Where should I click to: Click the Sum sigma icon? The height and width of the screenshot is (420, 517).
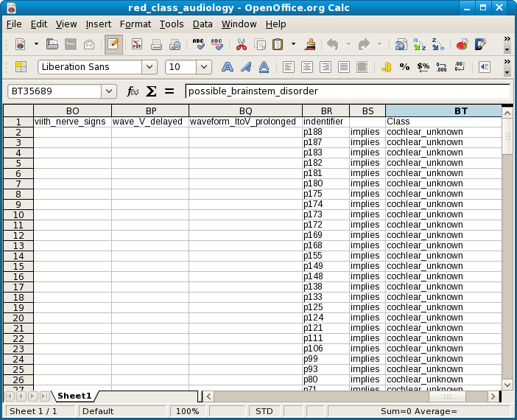pyautogui.click(x=151, y=91)
